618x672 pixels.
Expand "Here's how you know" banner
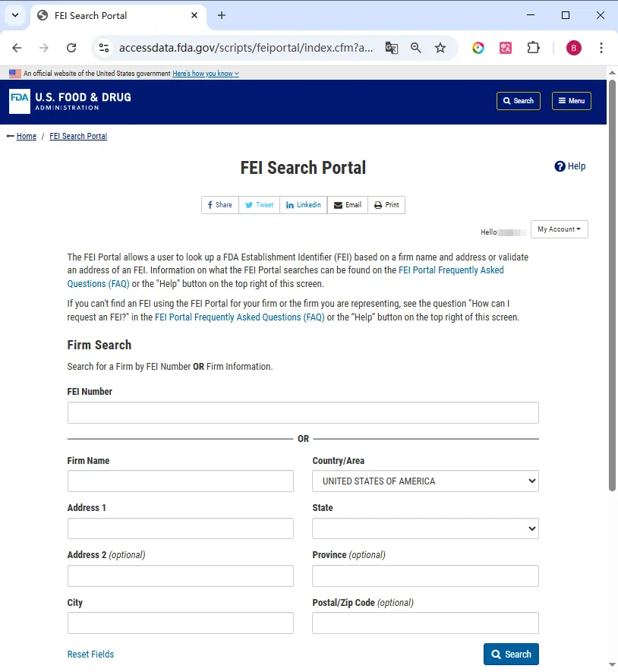tap(205, 74)
